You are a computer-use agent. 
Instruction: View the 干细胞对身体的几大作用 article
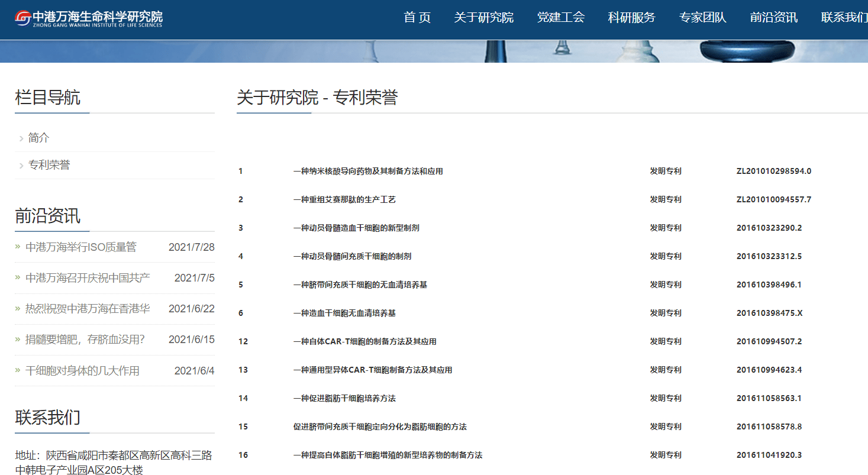(x=82, y=371)
